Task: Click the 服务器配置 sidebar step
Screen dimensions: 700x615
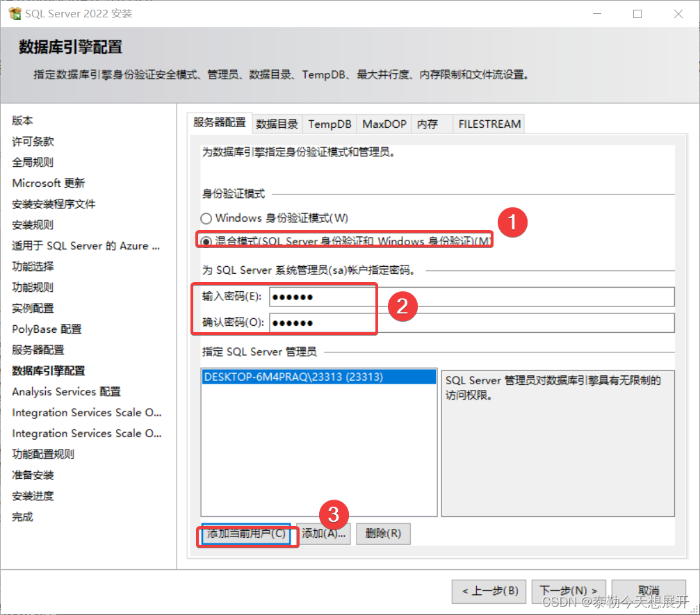Action: pos(38,350)
